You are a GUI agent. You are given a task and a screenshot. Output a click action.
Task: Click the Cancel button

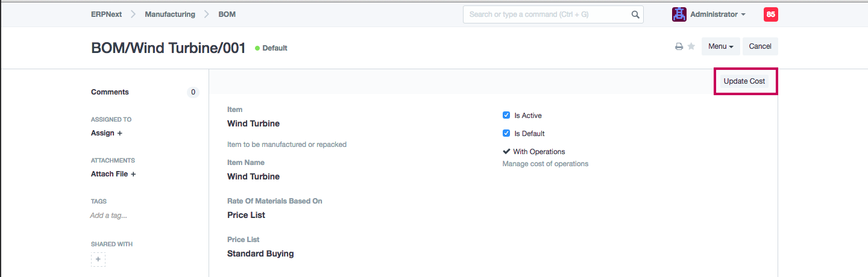759,46
